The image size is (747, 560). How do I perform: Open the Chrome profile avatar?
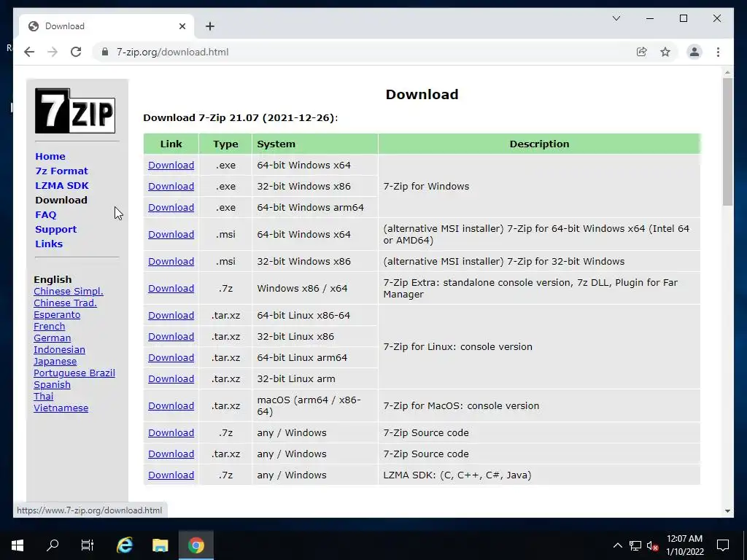(694, 52)
